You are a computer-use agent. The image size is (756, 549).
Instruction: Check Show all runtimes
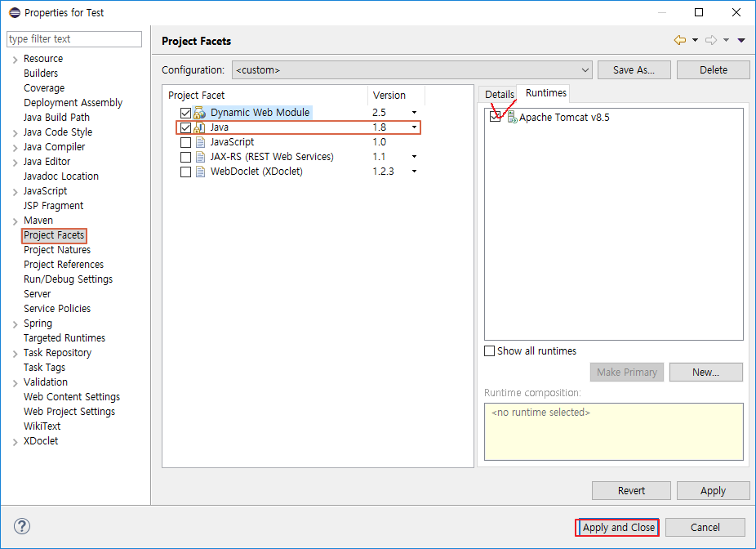tap(489, 350)
